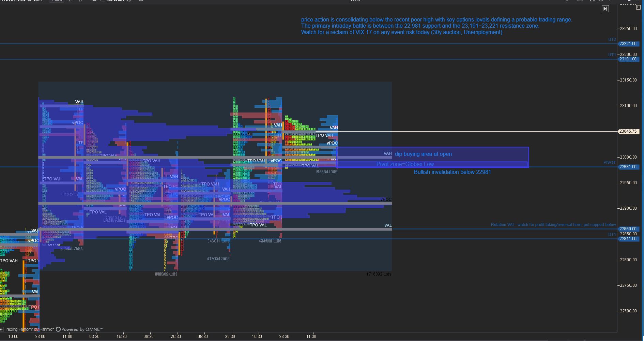Click the 20:30 time axis label

point(176,337)
